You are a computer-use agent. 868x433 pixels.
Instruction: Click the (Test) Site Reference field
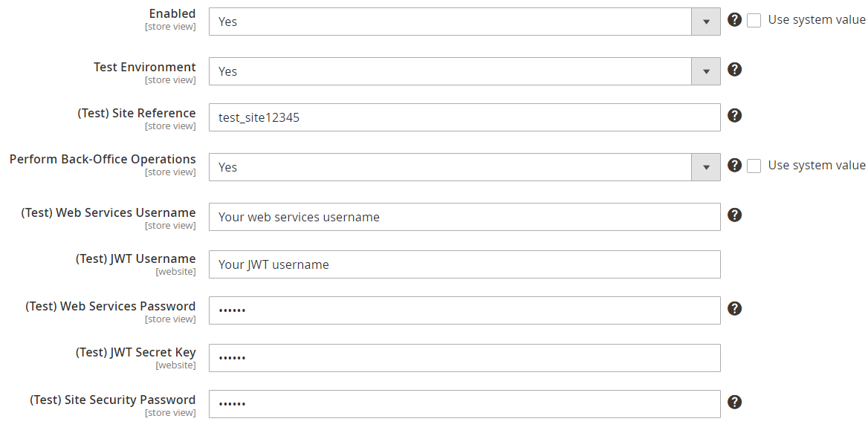pos(464,117)
